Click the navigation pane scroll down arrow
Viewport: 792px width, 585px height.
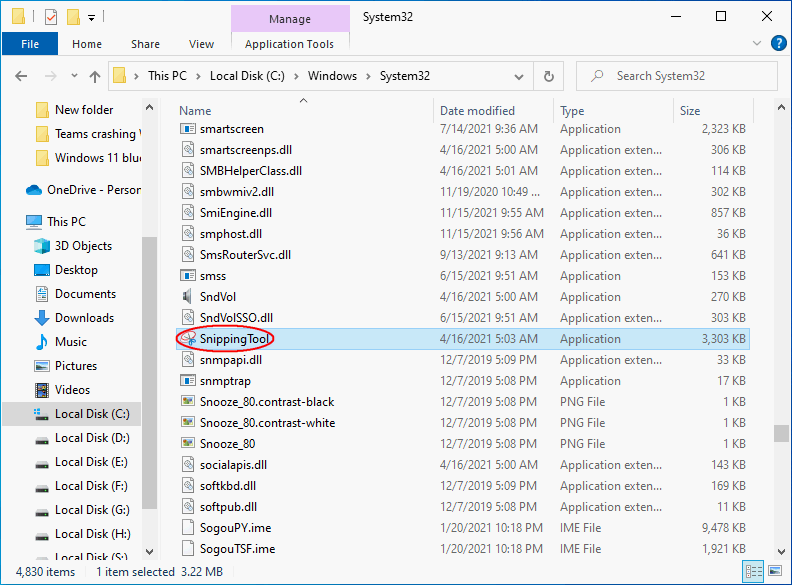[150, 552]
